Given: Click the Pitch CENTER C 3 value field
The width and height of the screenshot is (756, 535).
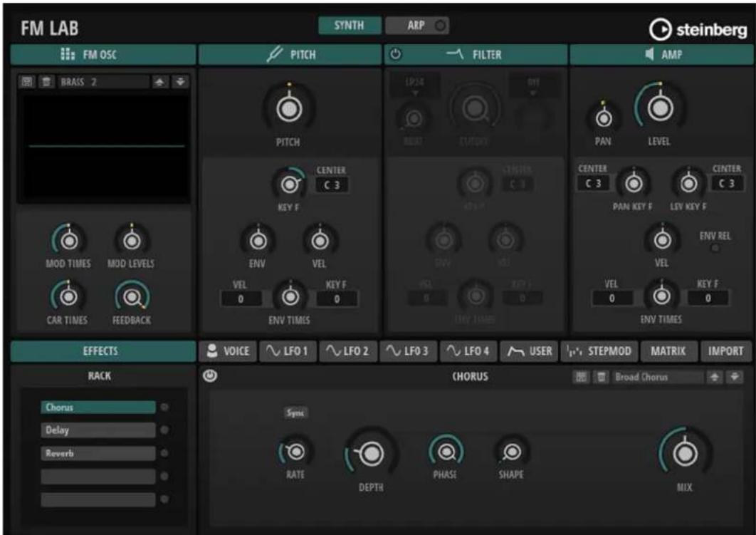Looking at the screenshot, I should click(332, 185).
